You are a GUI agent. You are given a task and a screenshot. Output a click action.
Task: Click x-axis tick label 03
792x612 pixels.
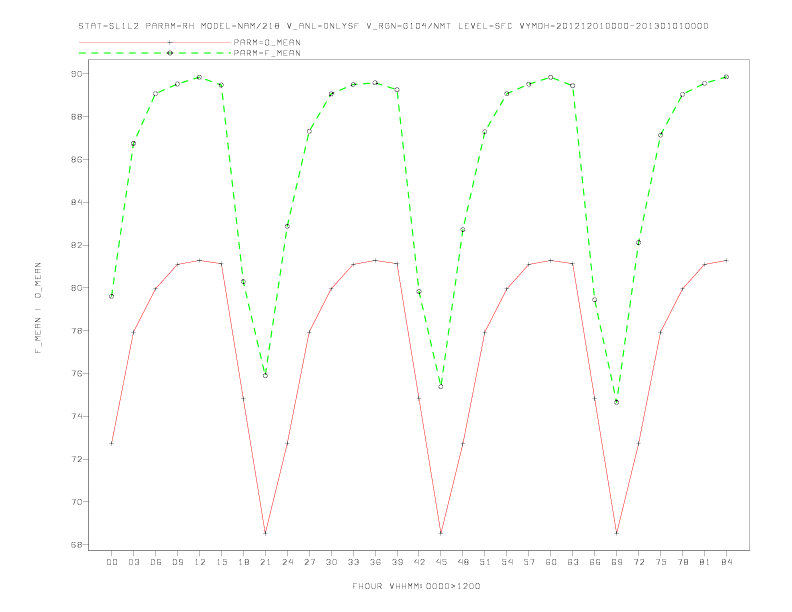133,562
